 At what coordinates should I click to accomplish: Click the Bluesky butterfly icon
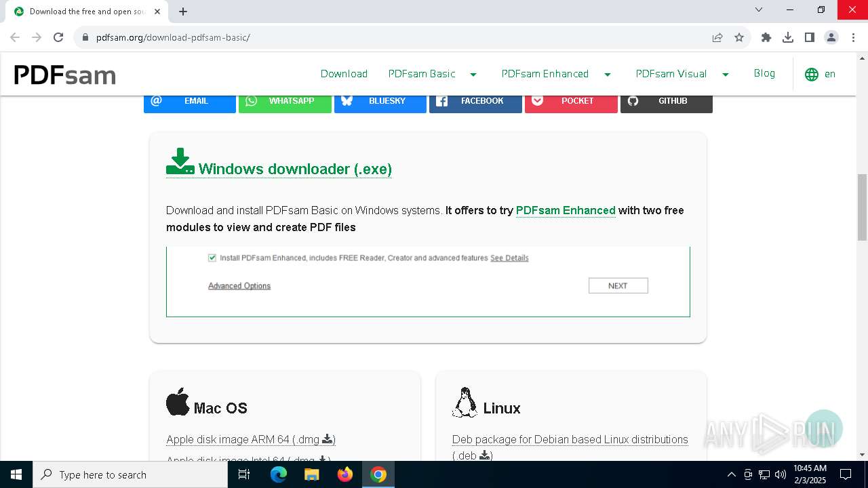pos(347,101)
